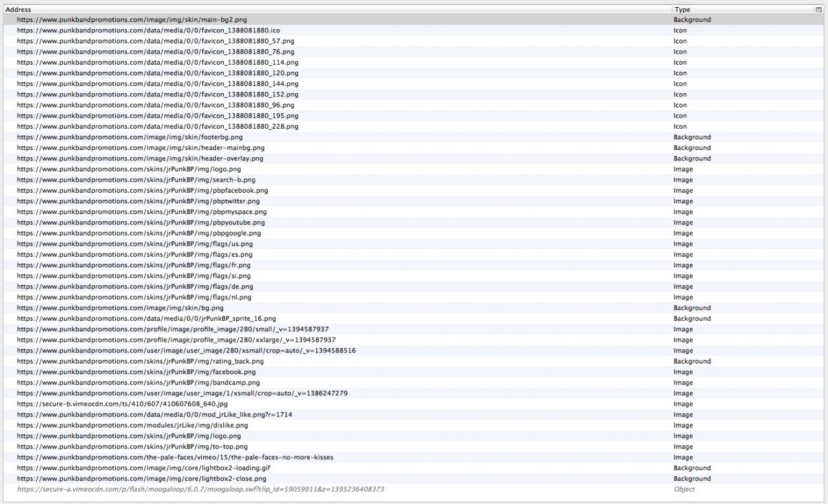Select the footerbg.png address row
The image size is (828, 504).
tap(414, 137)
